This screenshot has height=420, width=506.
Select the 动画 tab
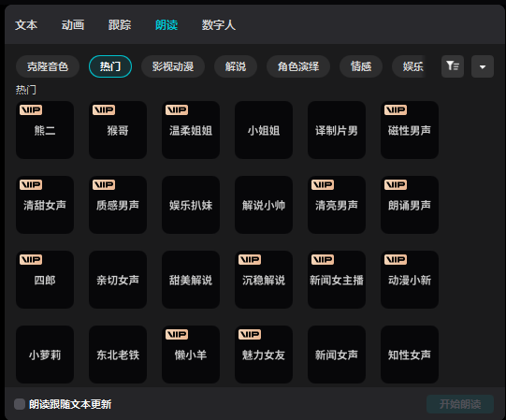73,25
